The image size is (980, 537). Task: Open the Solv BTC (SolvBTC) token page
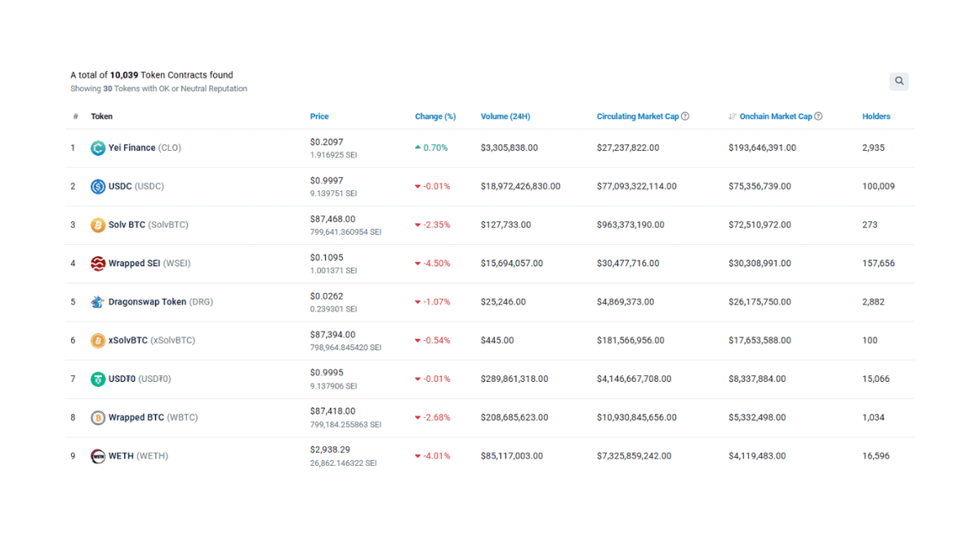[x=149, y=224]
